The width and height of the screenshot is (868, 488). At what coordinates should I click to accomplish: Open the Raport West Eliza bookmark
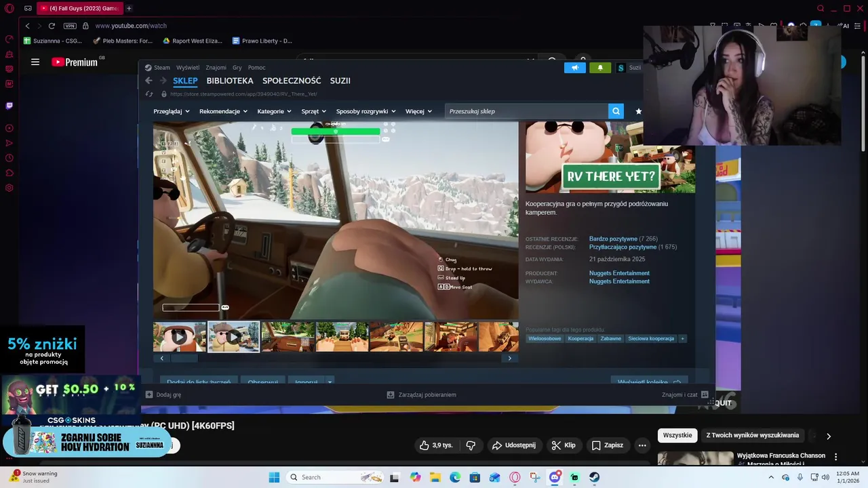[193, 41]
